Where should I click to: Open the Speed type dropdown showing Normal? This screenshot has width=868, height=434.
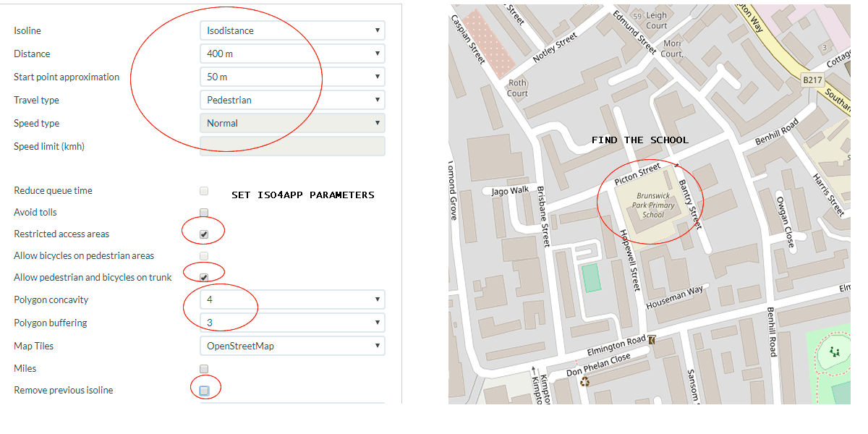[292, 123]
